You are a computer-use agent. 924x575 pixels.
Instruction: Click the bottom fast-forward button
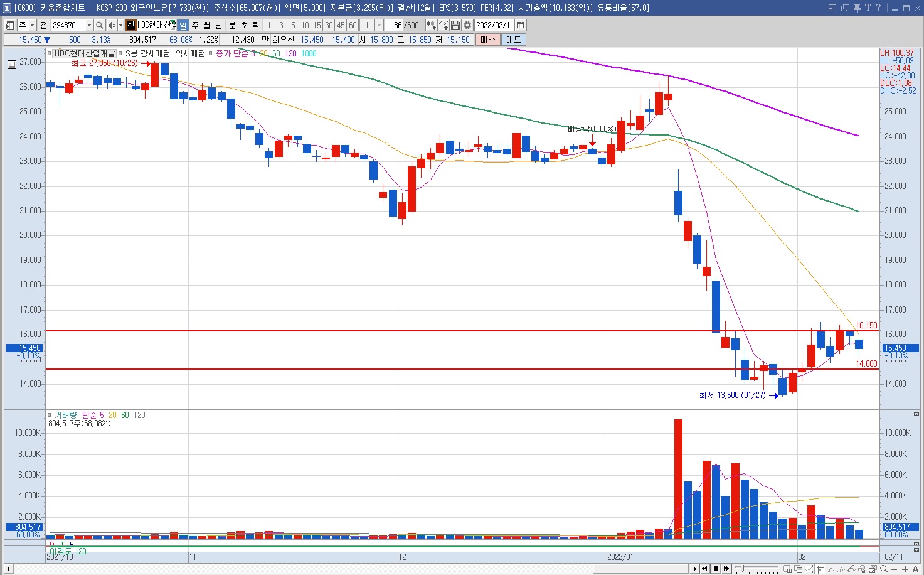[726, 569]
